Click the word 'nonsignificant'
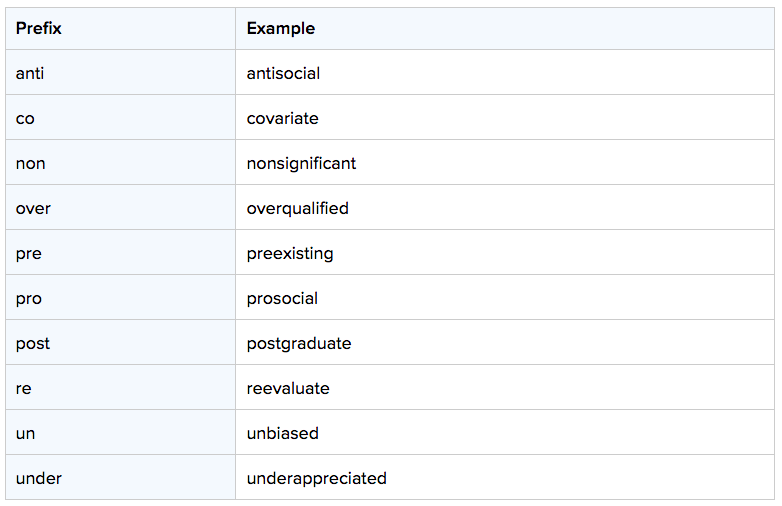Viewport: 782px width, 506px height. [x=301, y=164]
